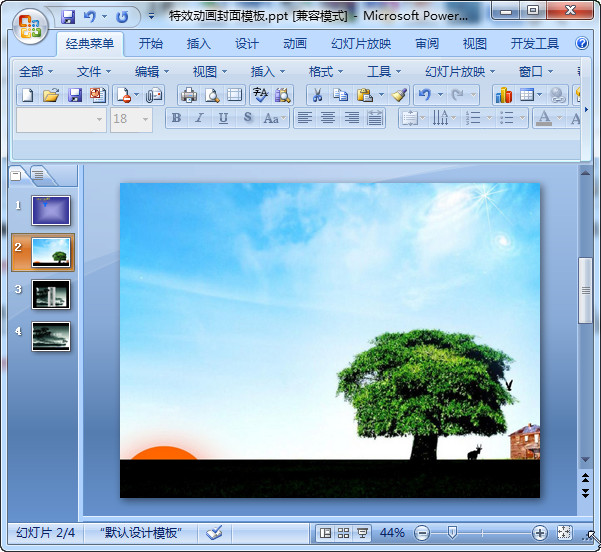Go to previous slide double-arrow button
Screen dimensions: 601x552
pyautogui.click(x=585, y=478)
